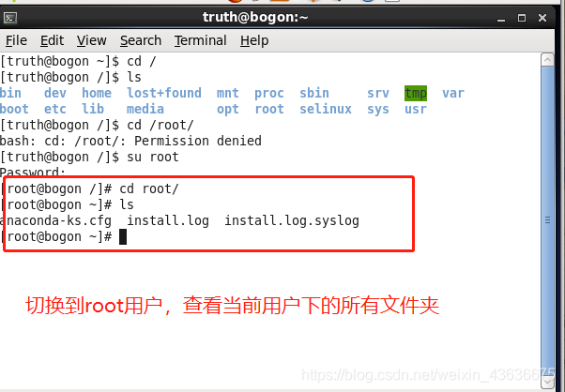Open the View menu
565x392 pixels.
click(x=92, y=40)
